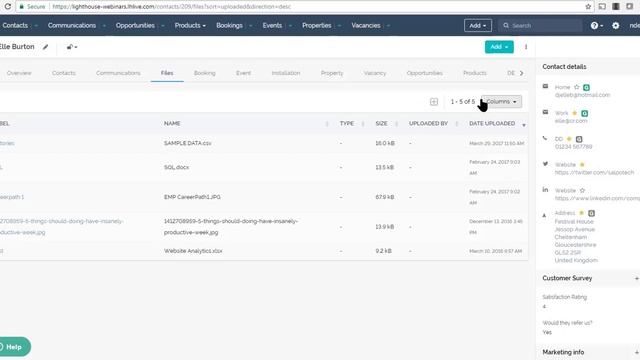Click the DD phone icon
Image resolution: width=640 pixels, height=360 pixels.
[x=545, y=138]
